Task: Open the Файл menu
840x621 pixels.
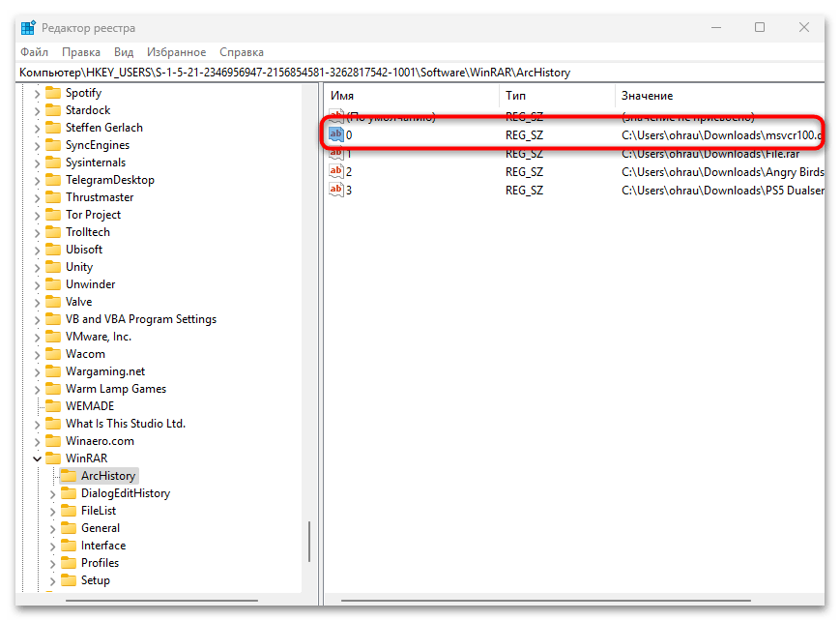Action: [34, 52]
